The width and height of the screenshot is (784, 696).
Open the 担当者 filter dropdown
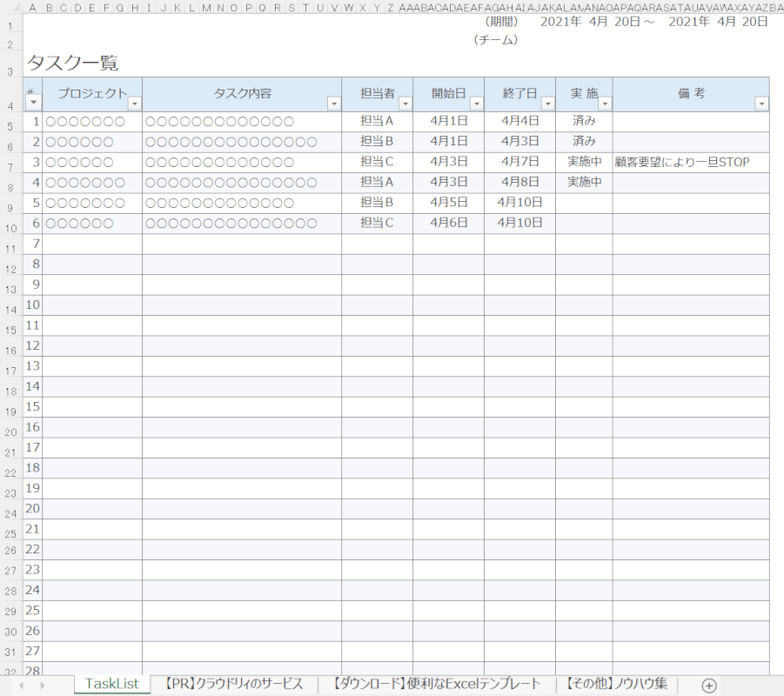[405, 104]
